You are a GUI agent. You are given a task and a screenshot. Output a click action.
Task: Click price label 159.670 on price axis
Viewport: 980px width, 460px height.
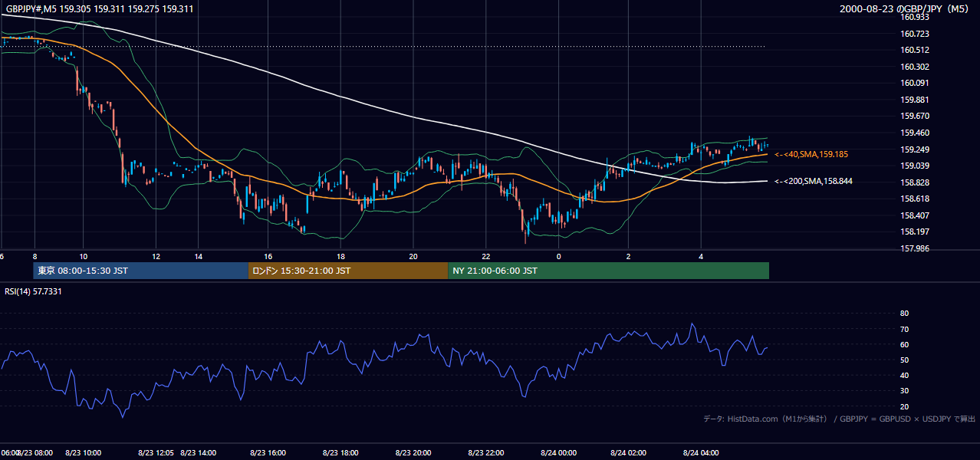pos(916,117)
